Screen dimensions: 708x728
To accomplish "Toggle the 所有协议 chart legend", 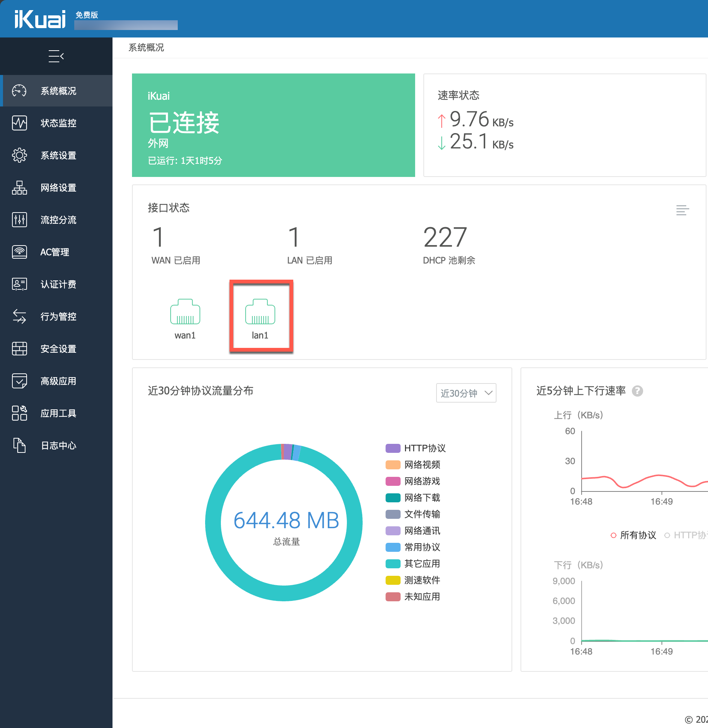I will (x=633, y=535).
